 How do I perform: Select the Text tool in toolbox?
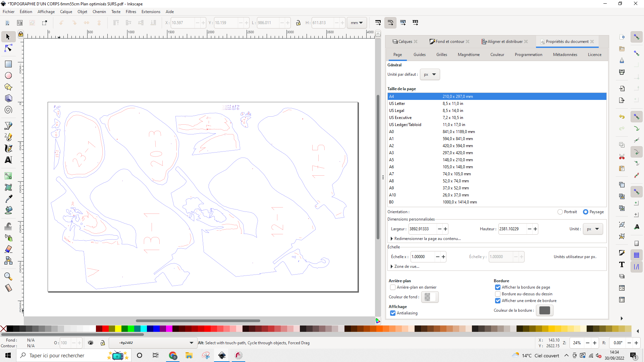[x=8, y=160]
